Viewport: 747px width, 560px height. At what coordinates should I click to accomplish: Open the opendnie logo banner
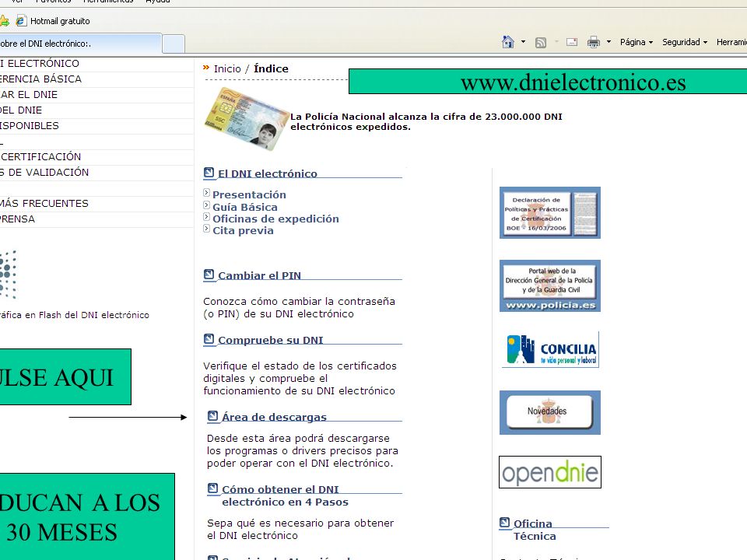(x=550, y=472)
